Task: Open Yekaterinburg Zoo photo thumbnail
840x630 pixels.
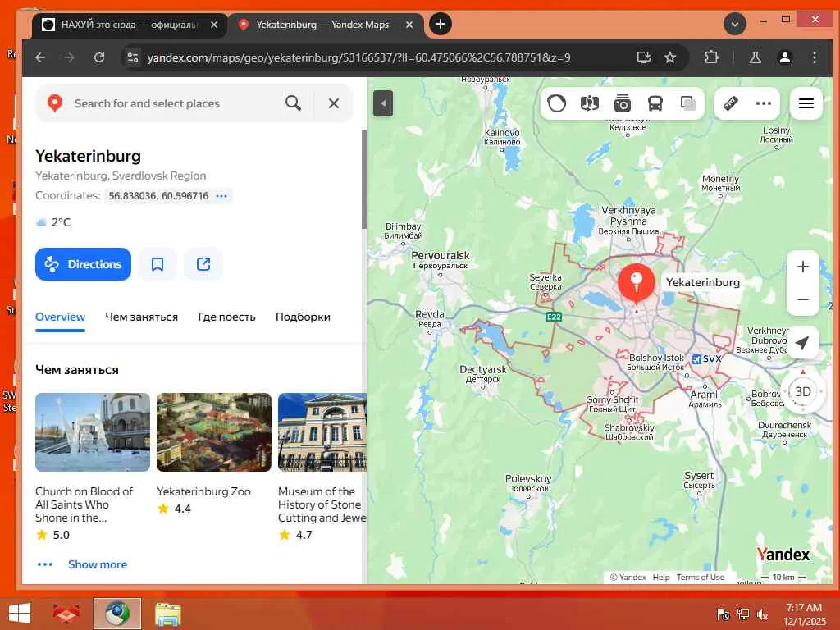Action: [x=214, y=432]
